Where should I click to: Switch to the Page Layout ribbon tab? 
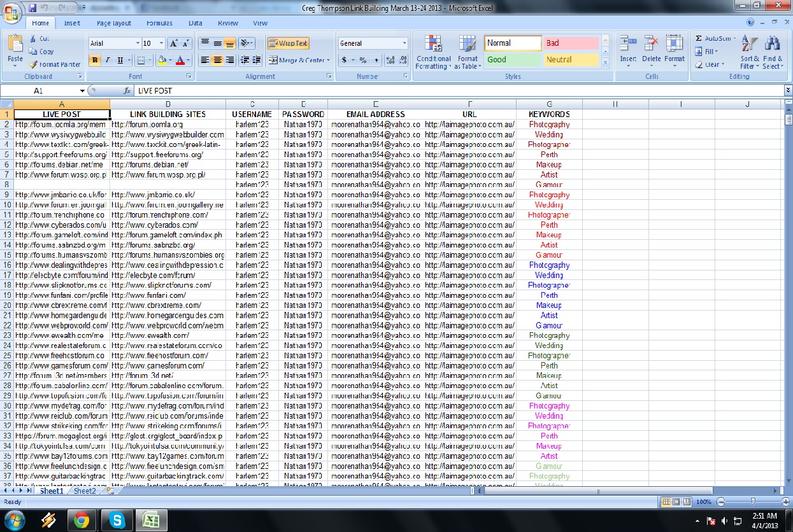[x=114, y=23]
